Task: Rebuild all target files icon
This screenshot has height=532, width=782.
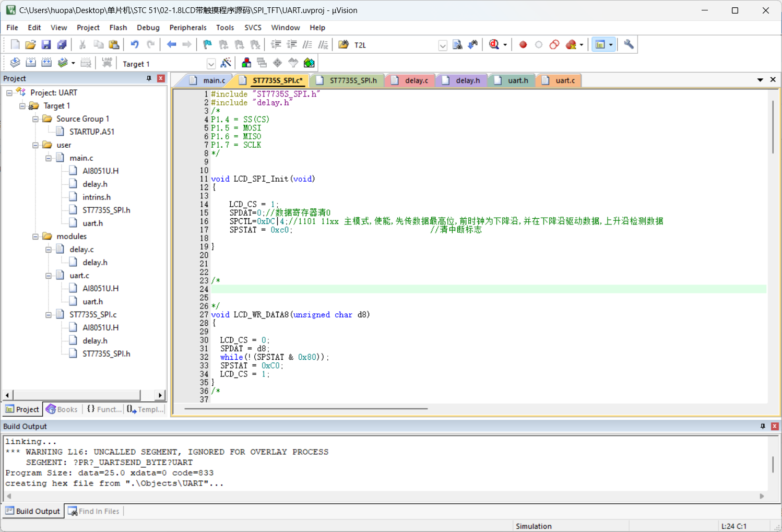Action: 46,63
